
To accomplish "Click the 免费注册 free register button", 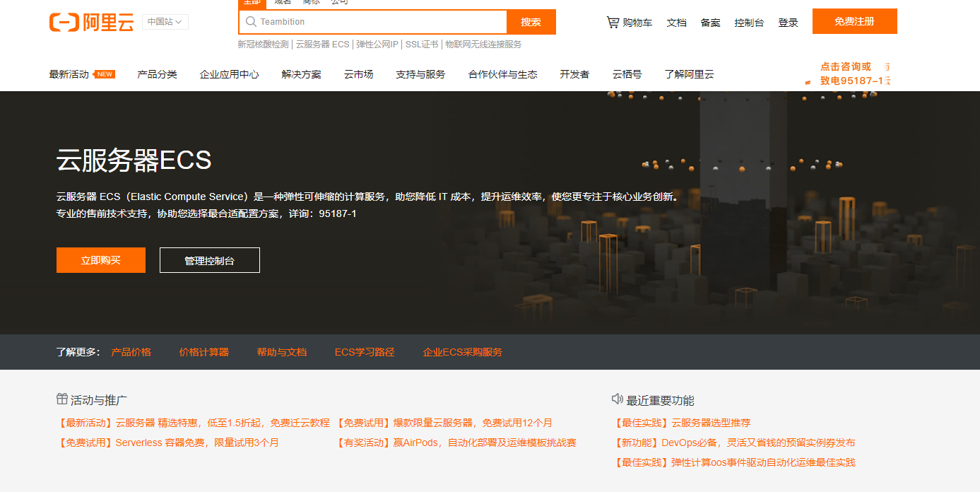I will 854,21.
